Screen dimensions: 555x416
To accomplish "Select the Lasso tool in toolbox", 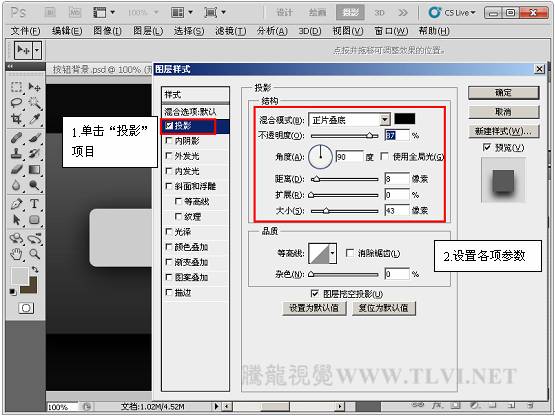I will [16, 103].
